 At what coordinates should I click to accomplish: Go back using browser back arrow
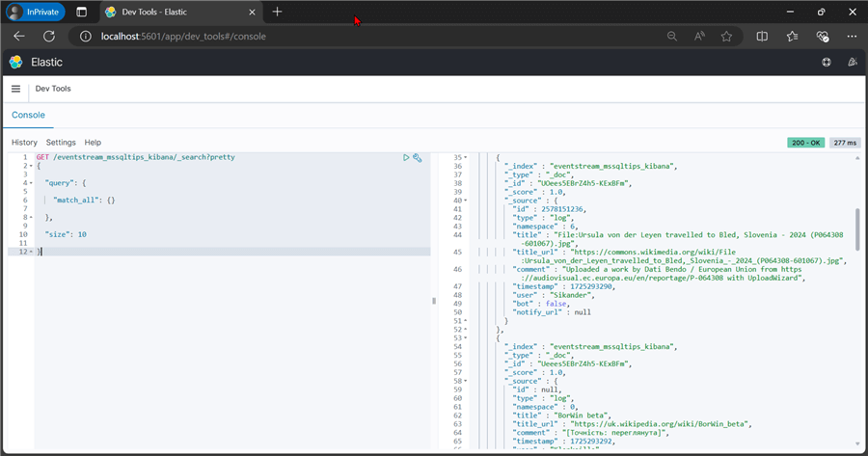18,37
